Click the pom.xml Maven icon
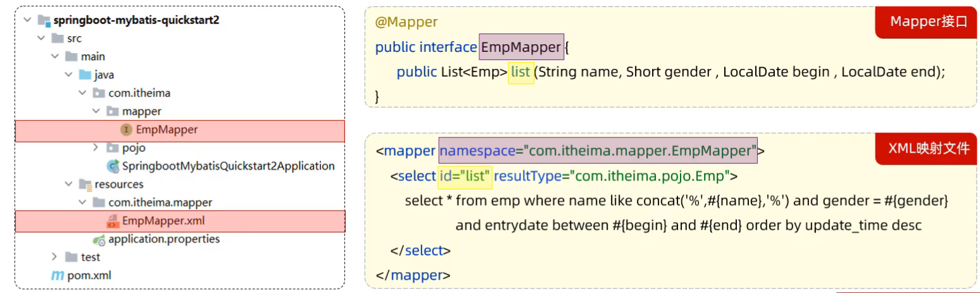The width and height of the screenshot is (980, 293). coord(58,275)
